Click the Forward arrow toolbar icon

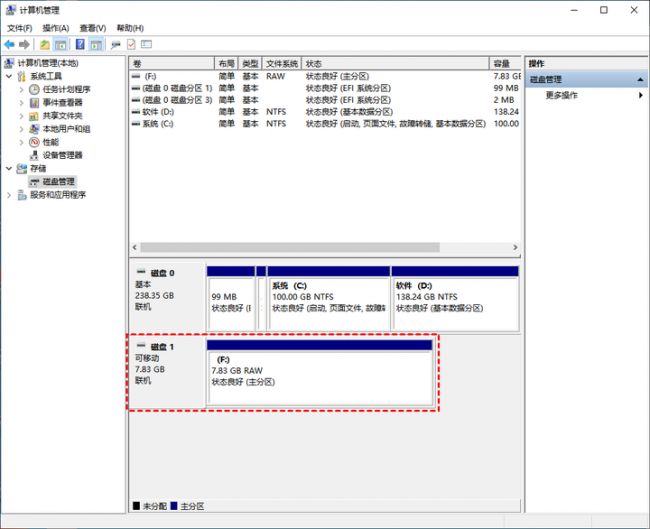[x=24, y=44]
